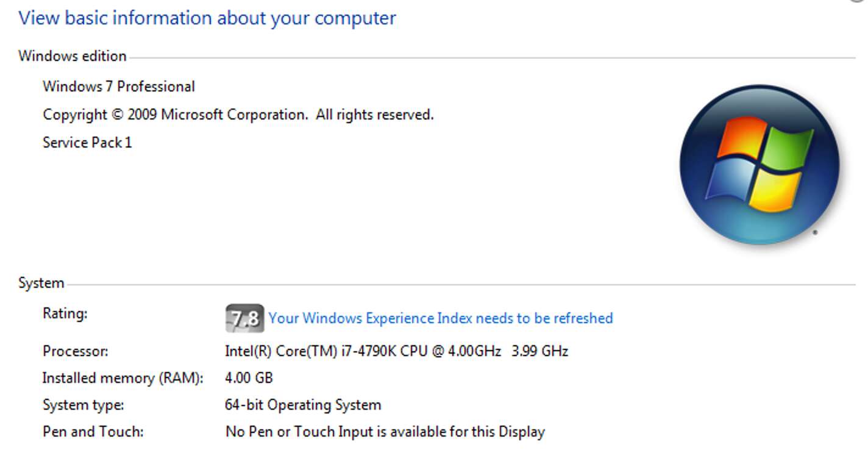The height and width of the screenshot is (461, 868).
Task: Click the Rating label
Action: pos(65,313)
